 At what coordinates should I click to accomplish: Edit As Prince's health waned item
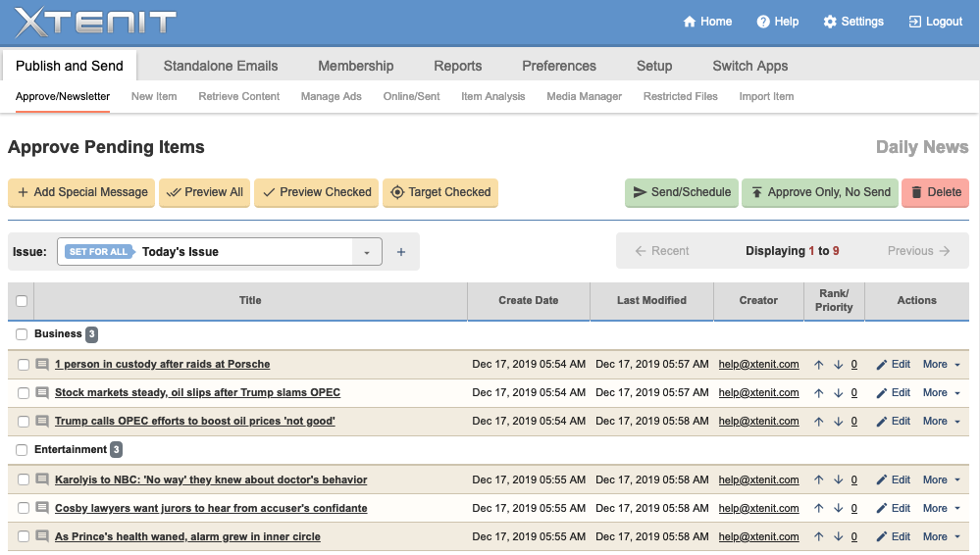[893, 536]
